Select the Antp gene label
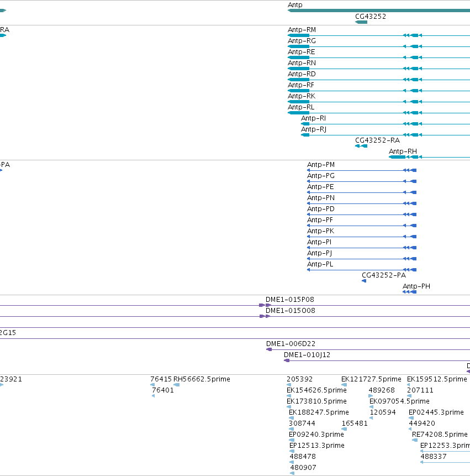The width and height of the screenshot is (470, 476). 295,5
